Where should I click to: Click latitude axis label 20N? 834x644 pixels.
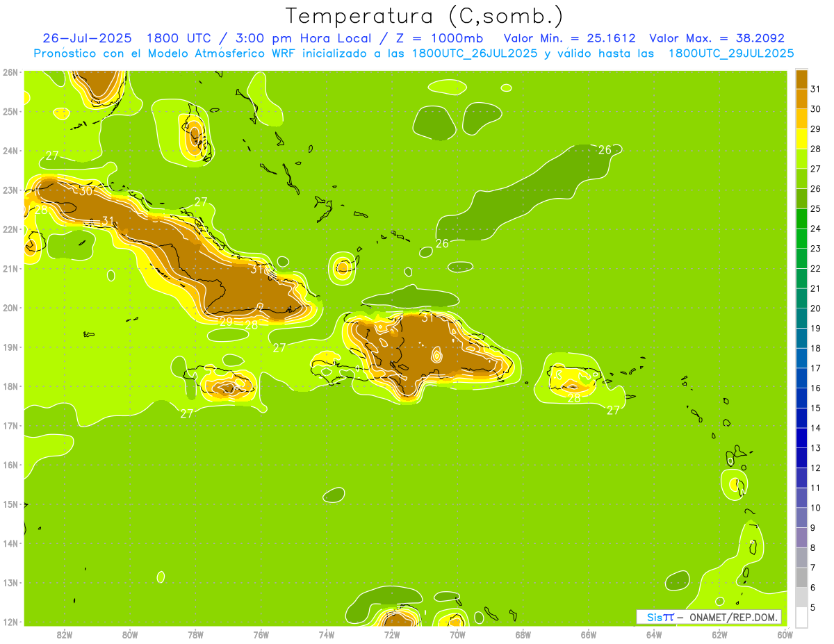[x=10, y=307]
